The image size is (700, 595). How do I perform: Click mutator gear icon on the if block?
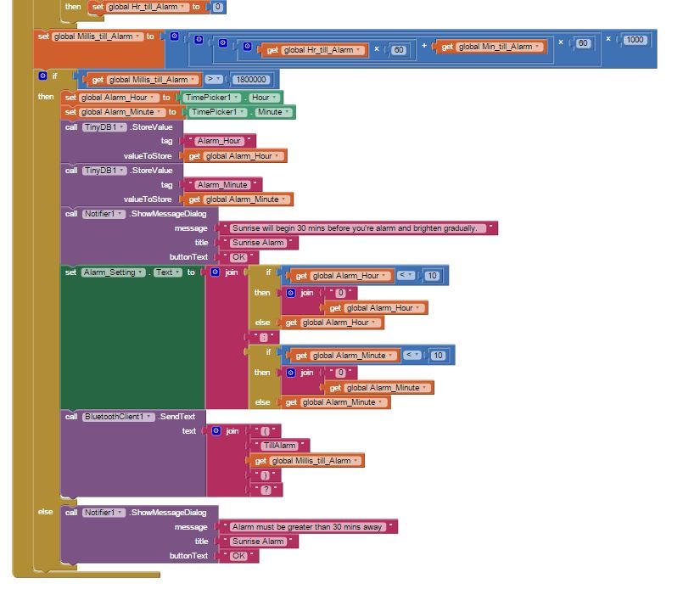(x=42, y=76)
